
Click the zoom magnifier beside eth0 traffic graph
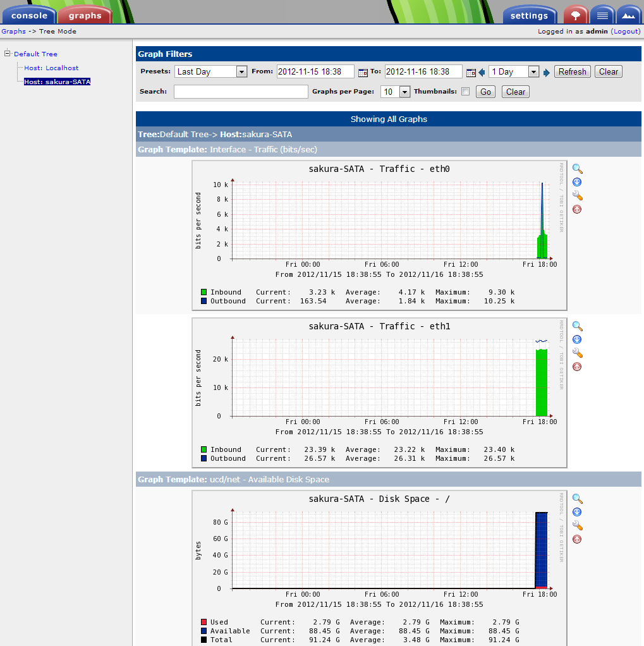pos(577,169)
